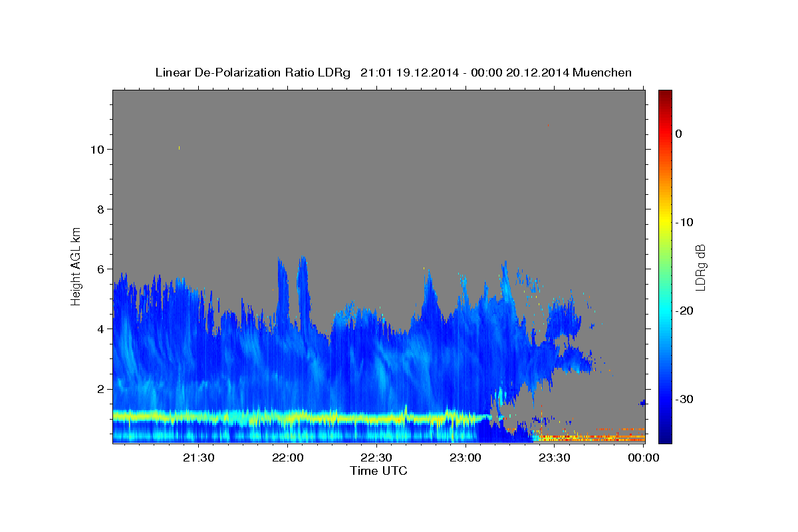The width and height of the screenshot is (798, 532).
Task: Click the Muenchen location text in title
Action: tap(601, 72)
